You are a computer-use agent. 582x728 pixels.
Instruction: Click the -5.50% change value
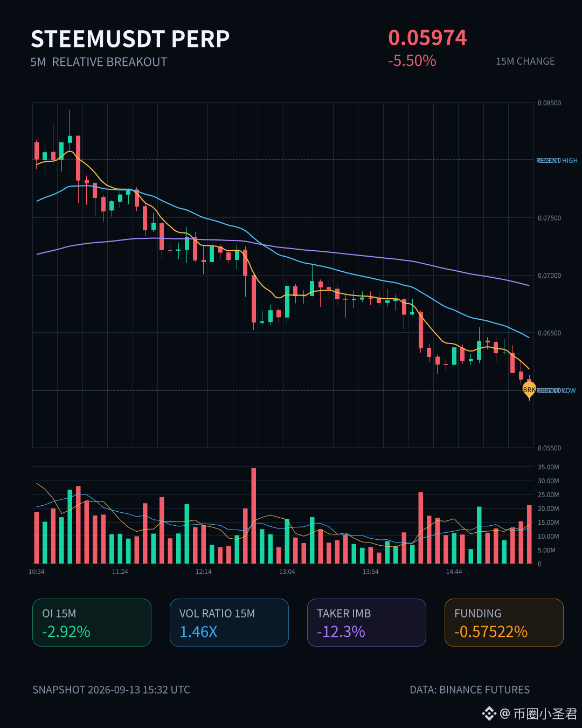point(412,60)
